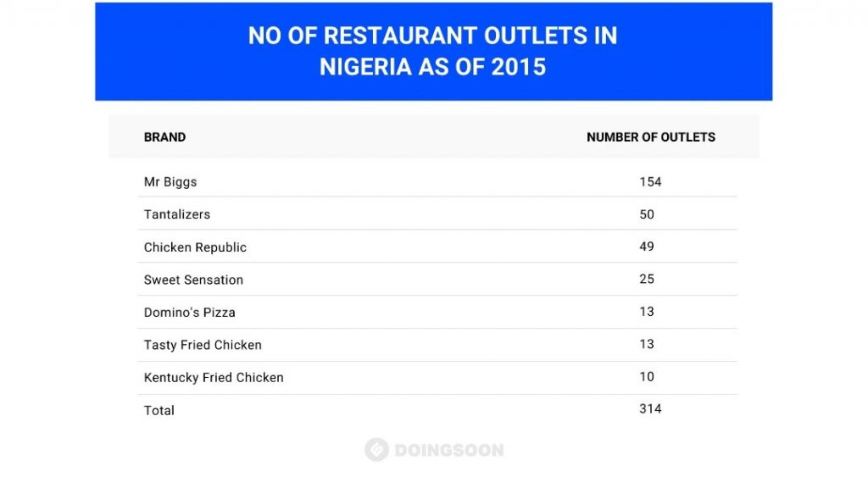This screenshot has height=488, width=868.
Task: Select the NUMBER OF OUTLETS column header
Action: [650, 137]
